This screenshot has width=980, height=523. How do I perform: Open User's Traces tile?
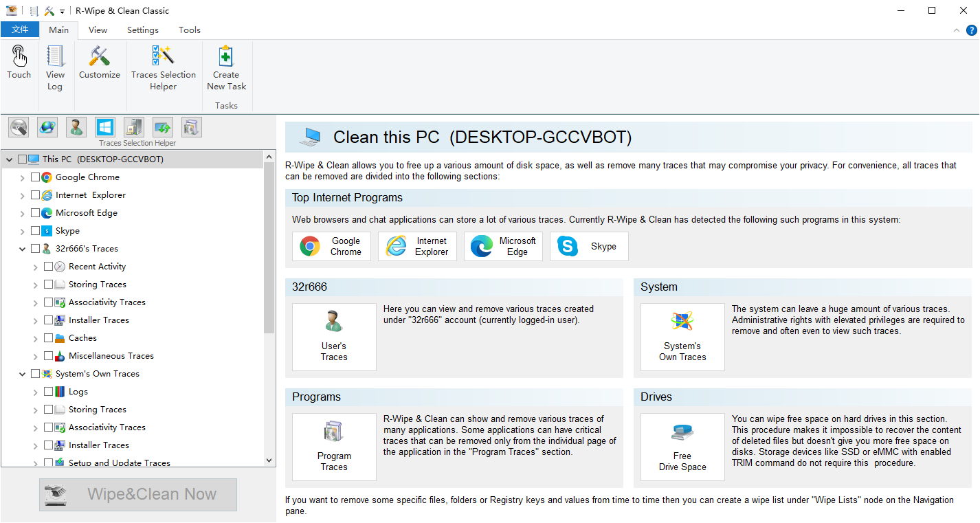[x=334, y=337]
